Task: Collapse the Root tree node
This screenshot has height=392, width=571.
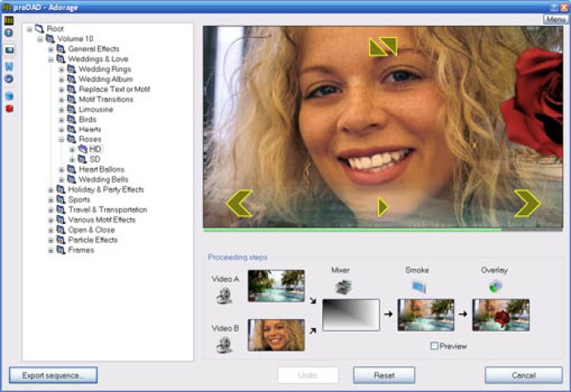Action: [x=30, y=29]
